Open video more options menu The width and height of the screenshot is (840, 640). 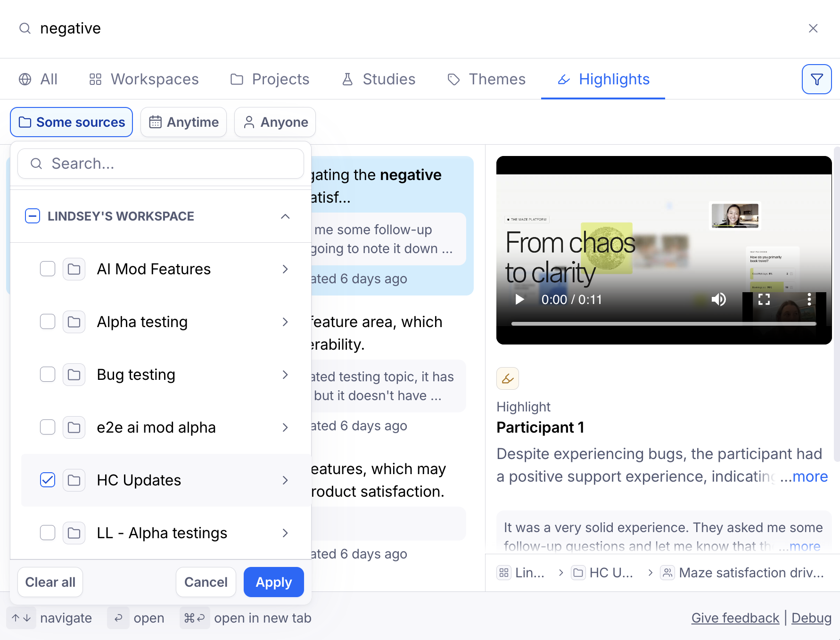809,300
